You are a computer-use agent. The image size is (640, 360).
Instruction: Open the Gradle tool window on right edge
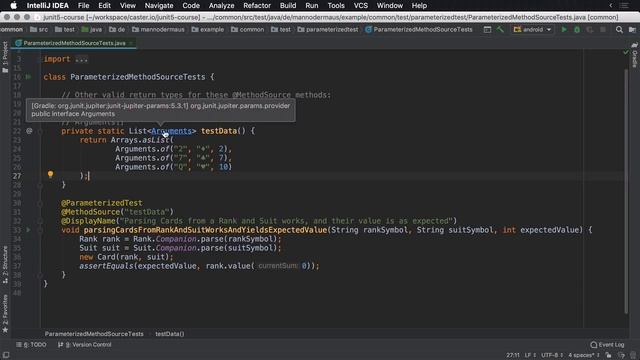point(635,56)
